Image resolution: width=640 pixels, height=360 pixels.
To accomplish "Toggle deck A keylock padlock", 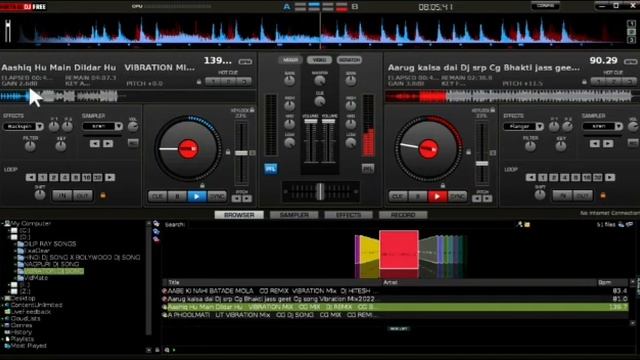I will pyautogui.click(x=252, y=109).
